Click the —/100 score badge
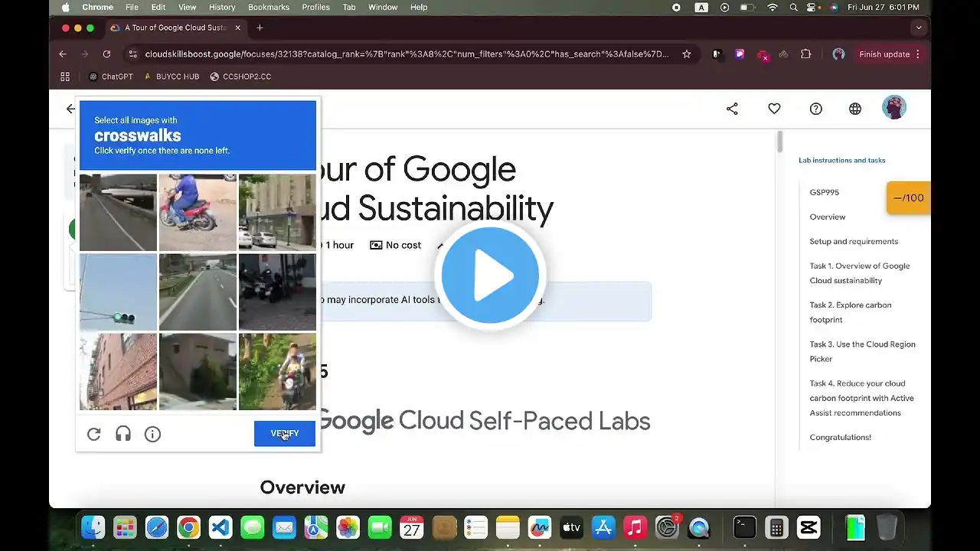980x551 pixels. (908, 197)
